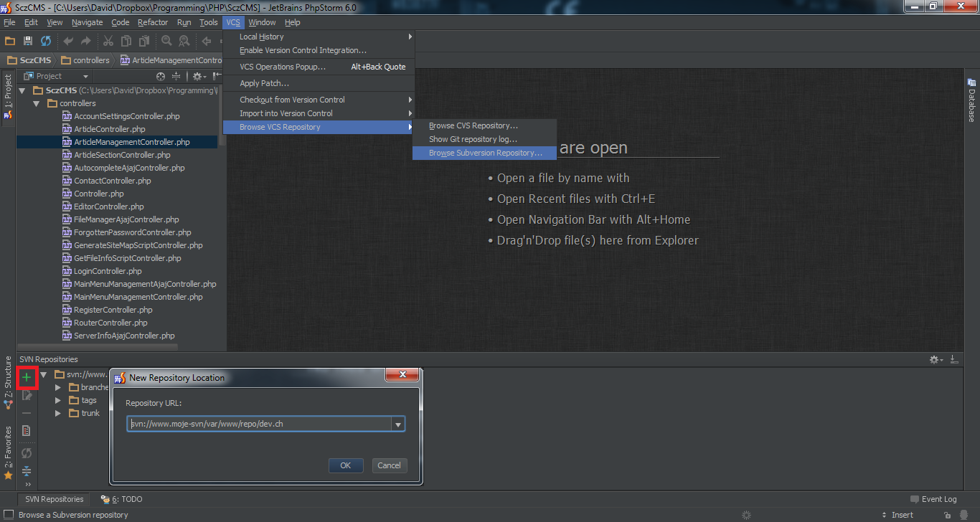Click the Paste icon in the toolbar
This screenshot has height=522, width=980.
pos(143,41)
